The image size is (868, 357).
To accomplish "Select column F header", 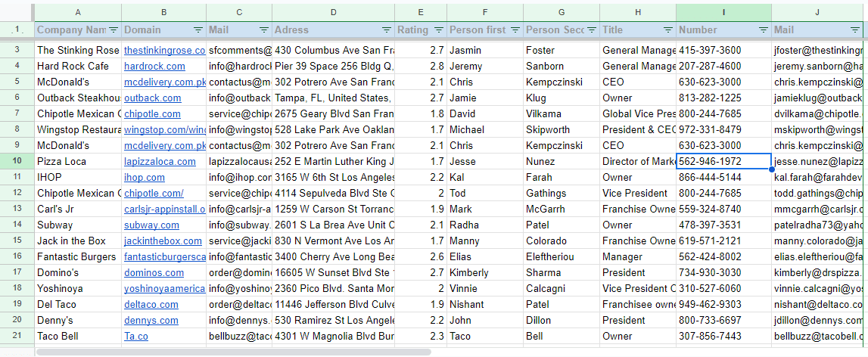I will [x=486, y=12].
